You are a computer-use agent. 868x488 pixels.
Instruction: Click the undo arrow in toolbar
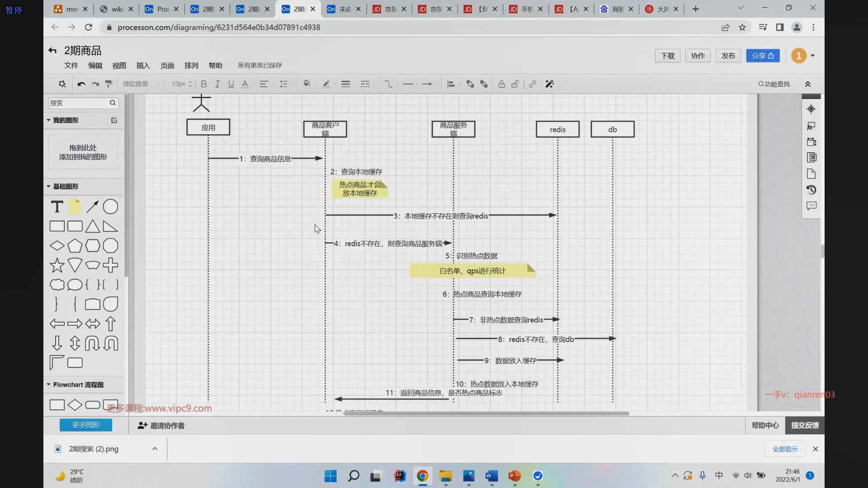click(x=81, y=84)
